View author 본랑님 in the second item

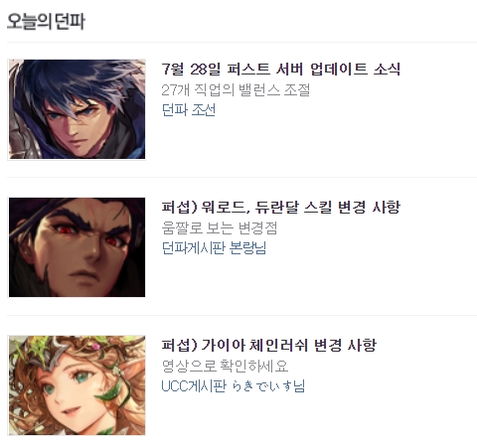[247, 247]
